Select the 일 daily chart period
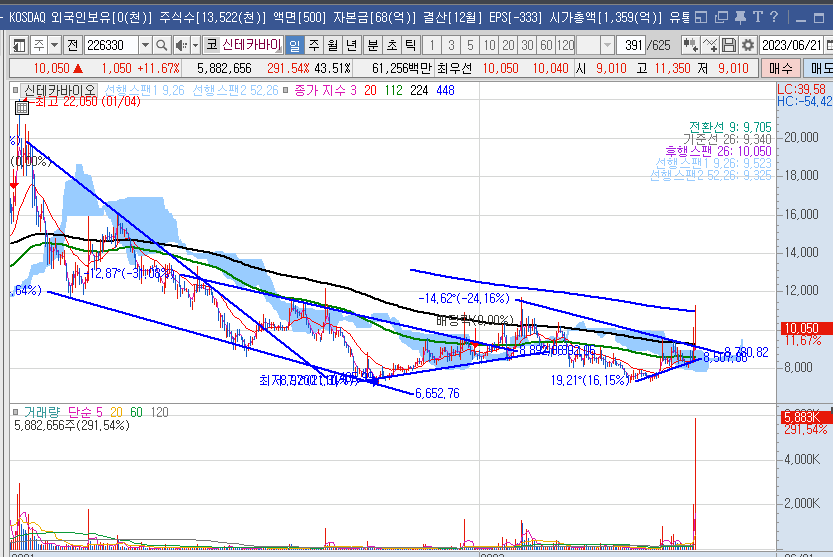Viewport: 833px width, 557px height. [x=294, y=45]
